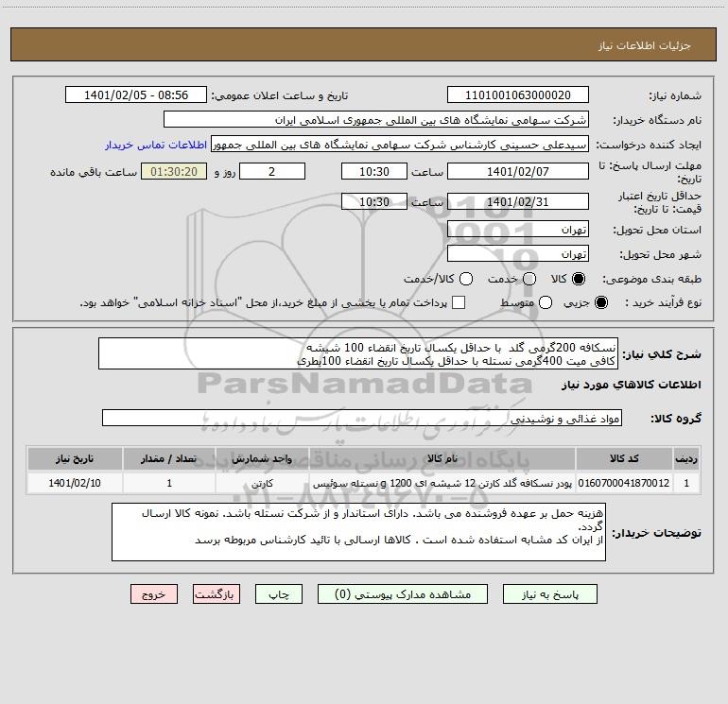The width and height of the screenshot is (728, 704).
Task: Click the ساعت باقی مانده label
Action: click(94, 172)
